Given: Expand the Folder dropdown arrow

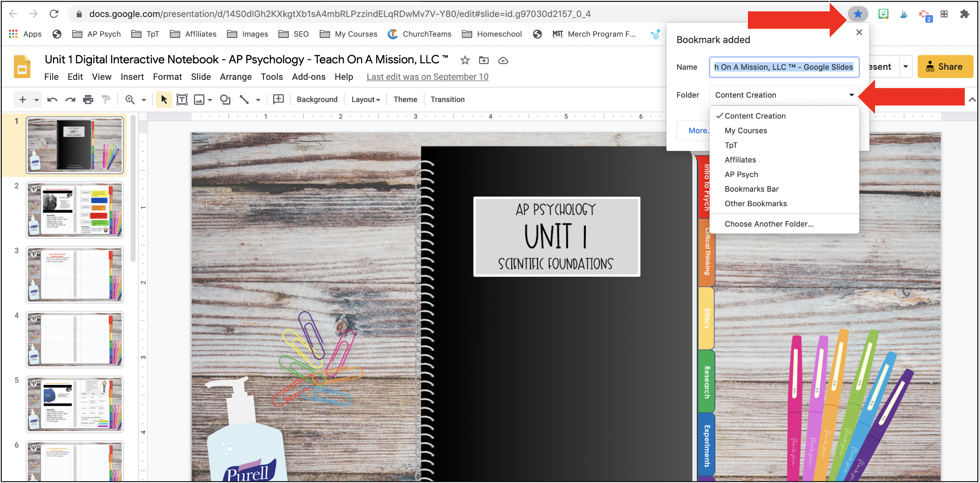Looking at the screenshot, I should tap(851, 95).
